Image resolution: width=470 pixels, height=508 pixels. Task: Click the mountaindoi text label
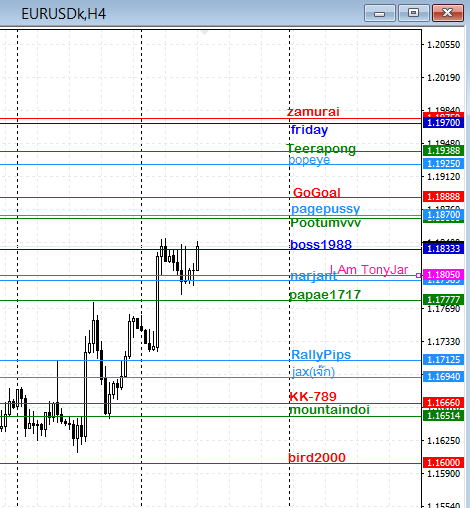(x=329, y=410)
